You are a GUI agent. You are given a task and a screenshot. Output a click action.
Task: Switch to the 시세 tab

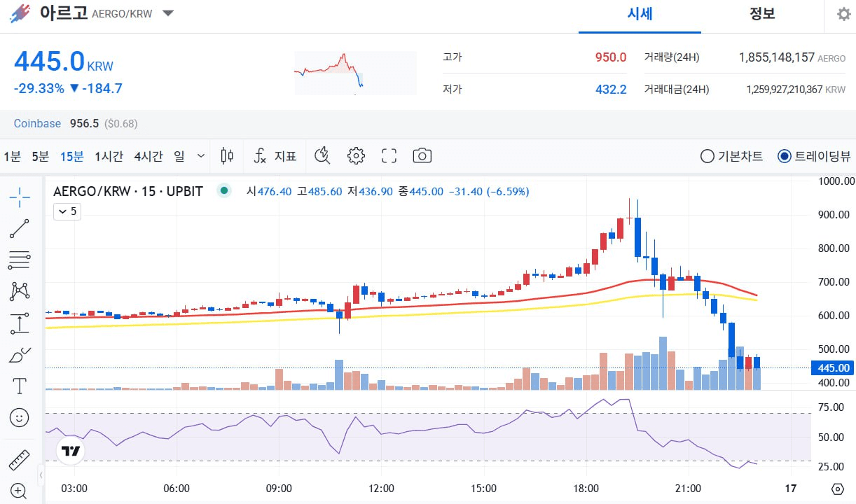pos(640,14)
